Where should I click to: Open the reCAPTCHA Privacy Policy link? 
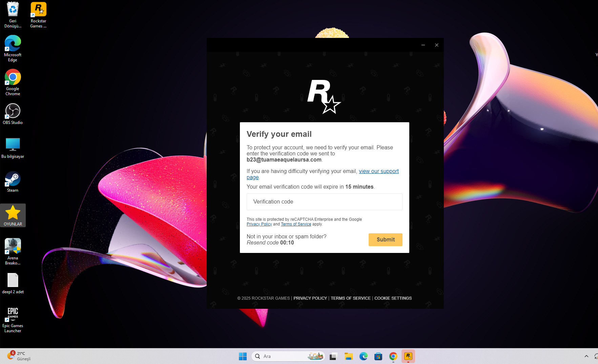coord(259,224)
